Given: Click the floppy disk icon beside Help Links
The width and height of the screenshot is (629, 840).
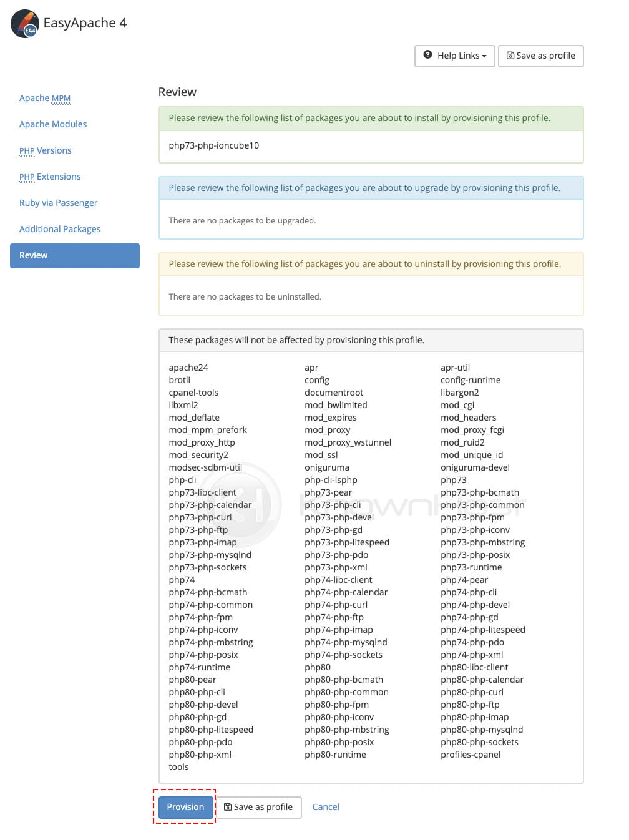Looking at the screenshot, I should (x=510, y=56).
